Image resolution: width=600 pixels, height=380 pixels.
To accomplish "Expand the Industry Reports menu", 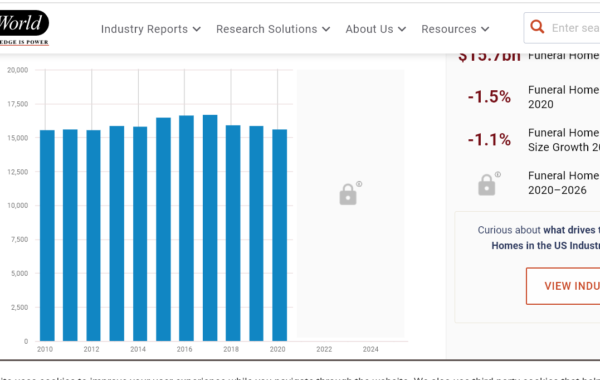I will tap(151, 29).
